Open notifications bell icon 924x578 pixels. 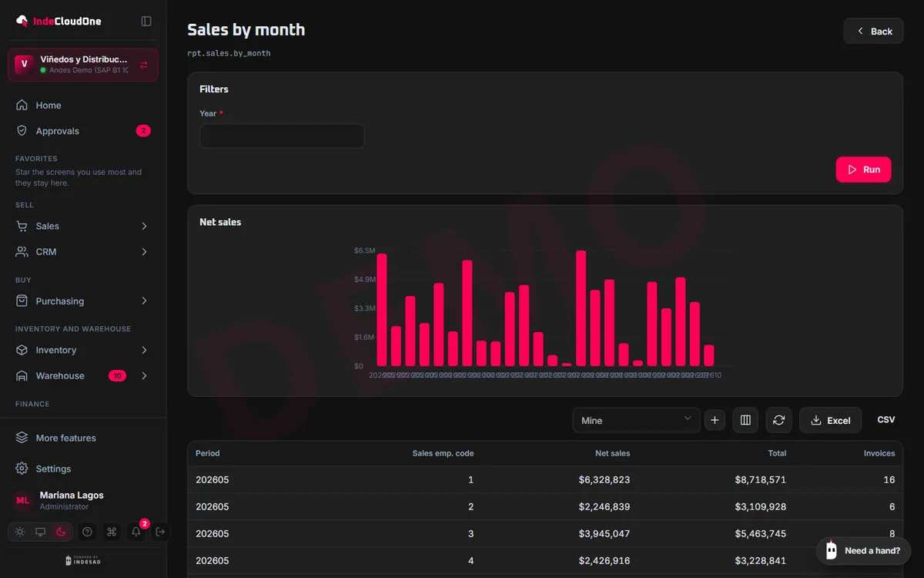coord(136,532)
